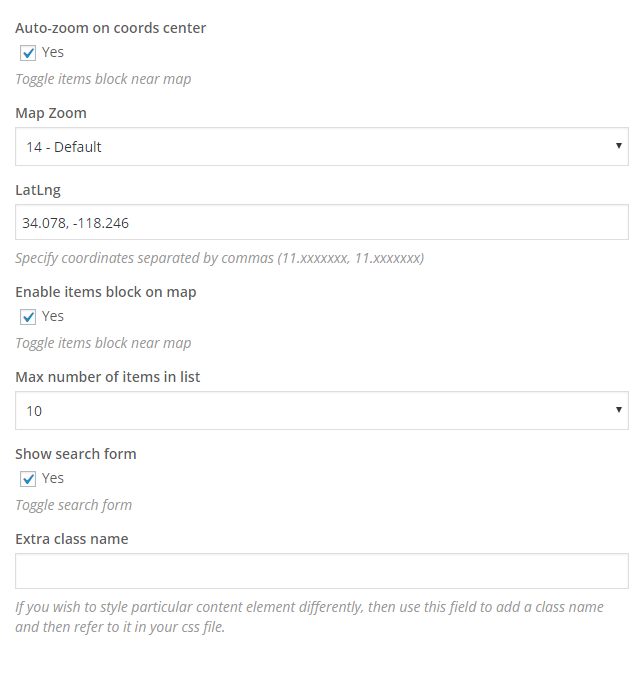Uncheck the Auto-zoom on coords center checkbox
The height and width of the screenshot is (676, 644).
coord(28,53)
